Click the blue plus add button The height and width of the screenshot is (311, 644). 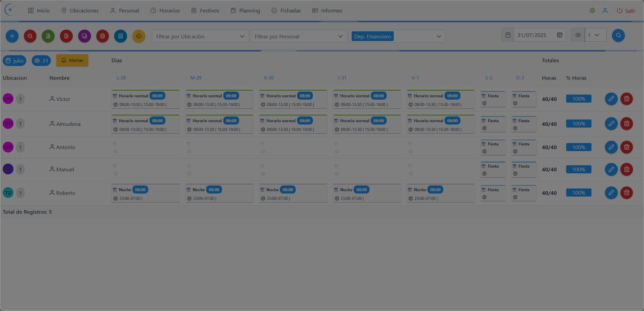click(12, 36)
